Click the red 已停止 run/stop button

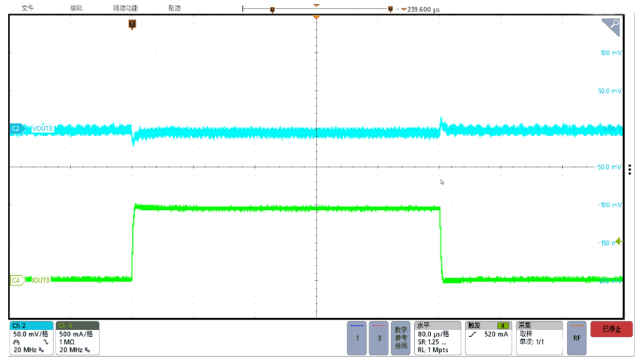click(612, 329)
